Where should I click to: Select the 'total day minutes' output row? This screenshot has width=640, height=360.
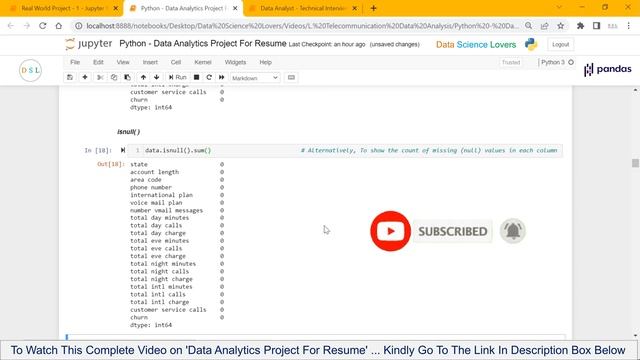(x=177, y=218)
